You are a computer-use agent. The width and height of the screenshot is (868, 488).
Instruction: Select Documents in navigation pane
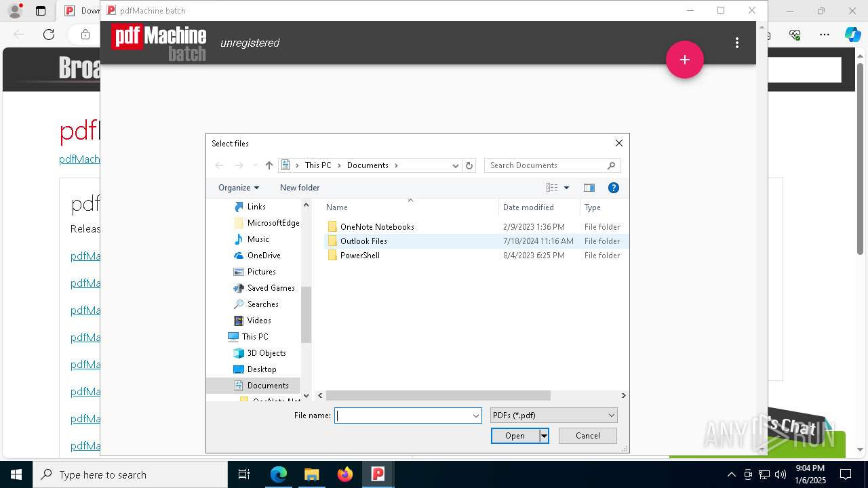coord(253,386)
